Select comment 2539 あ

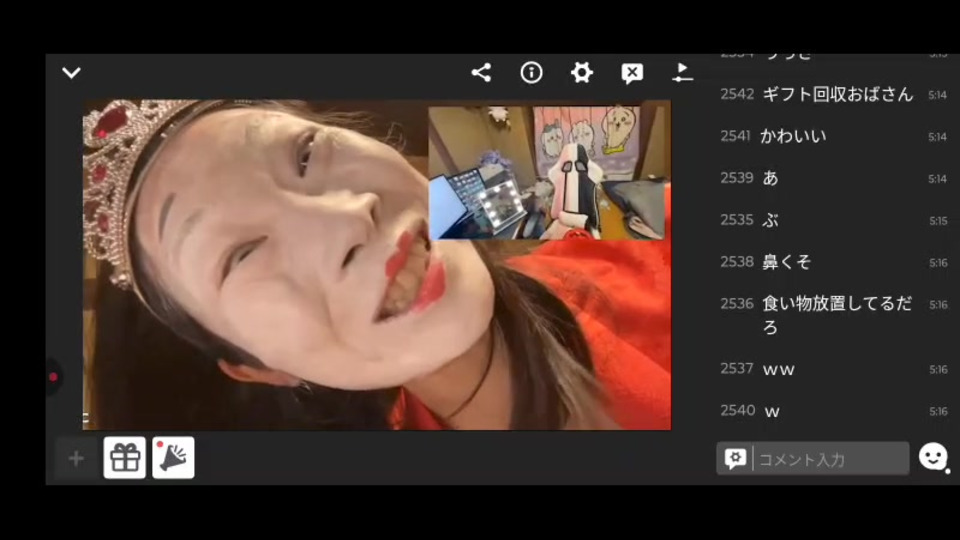point(834,178)
